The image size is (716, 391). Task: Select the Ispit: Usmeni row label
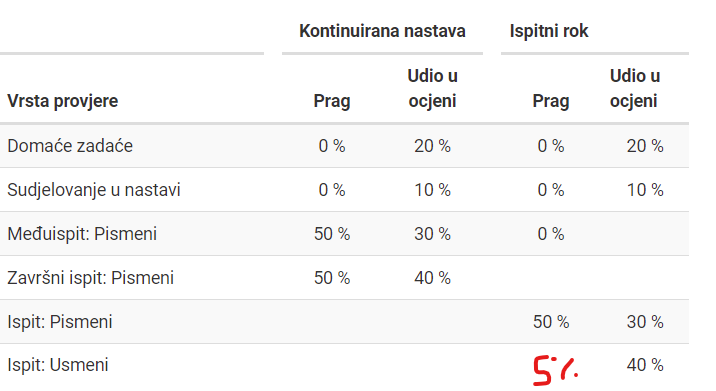(x=58, y=365)
